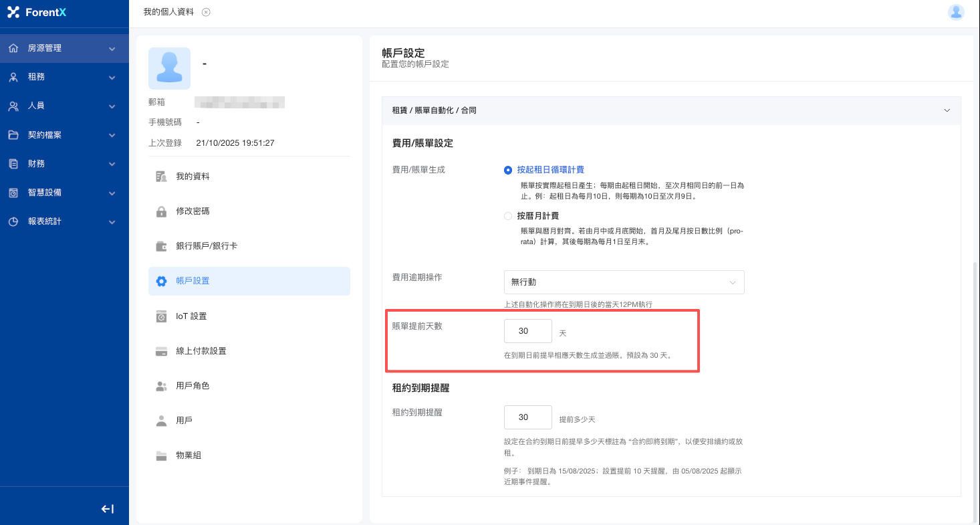The width and height of the screenshot is (980, 525).
Task: Open the 費用逾期操作 dropdown
Action: point(624,282)
